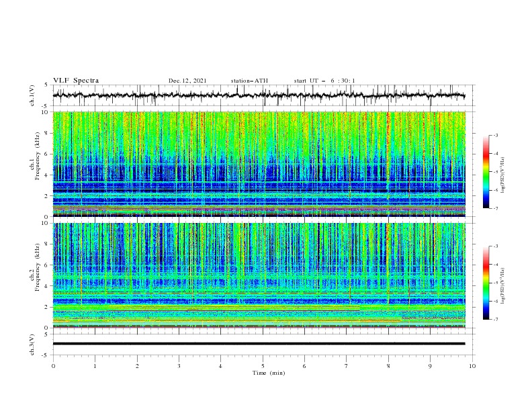Screen dimensions: 532x411
Task: Click time-axis tick label "4"
Action: pos(221,366)
